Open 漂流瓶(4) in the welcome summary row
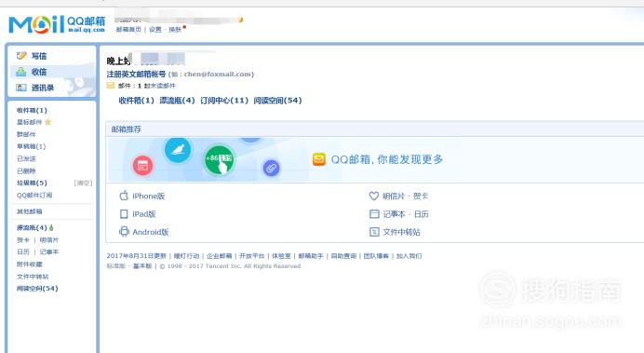The height and width of the screenshot is (353, 644). pos(178,101)
